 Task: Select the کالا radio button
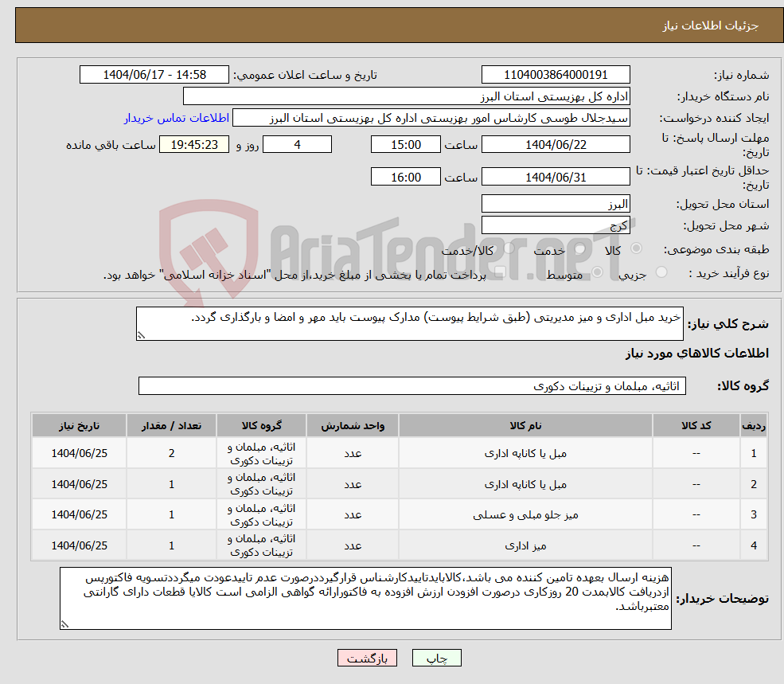click(x=636, y=248)
